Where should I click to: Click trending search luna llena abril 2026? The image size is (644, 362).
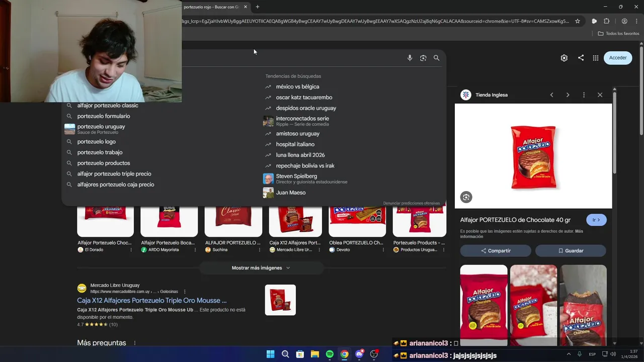(x=300, y=155)
